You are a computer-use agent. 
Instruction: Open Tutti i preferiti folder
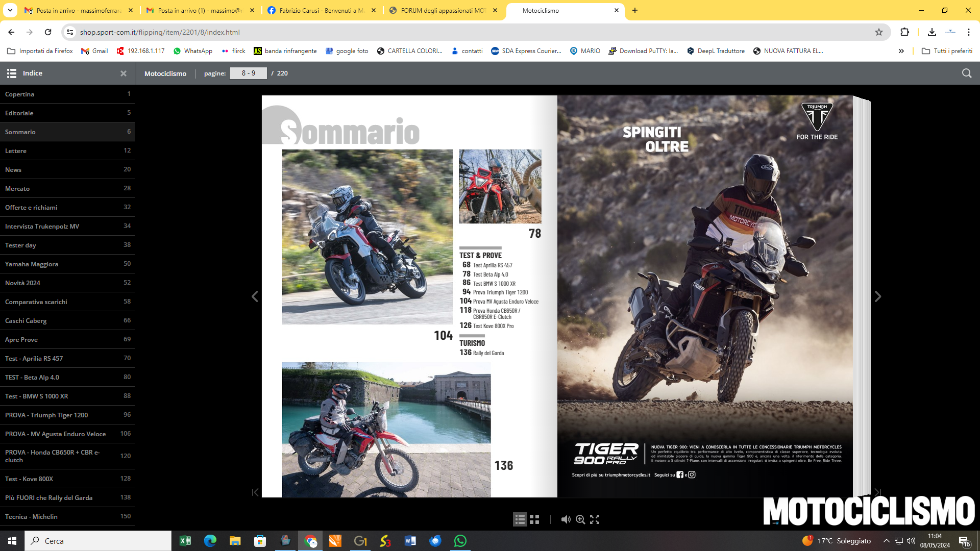coord(947,51)
